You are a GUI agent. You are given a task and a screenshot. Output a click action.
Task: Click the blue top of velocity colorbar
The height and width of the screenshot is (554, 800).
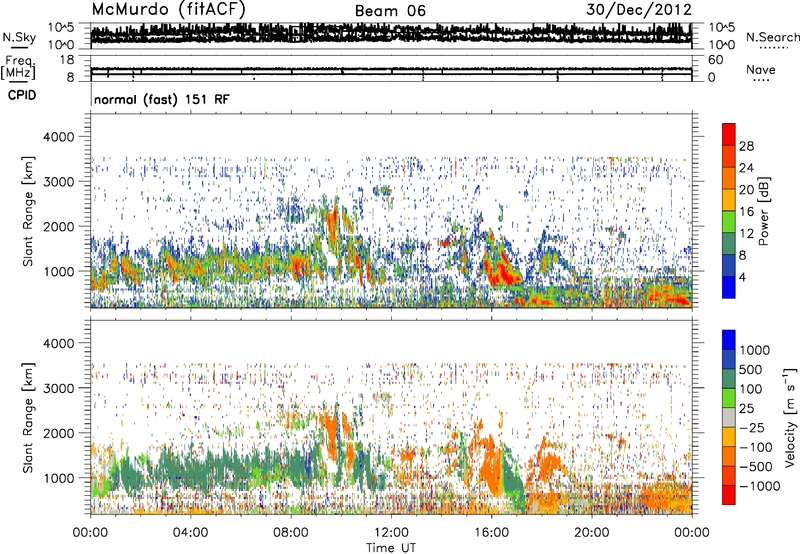(x=729, y=340)
